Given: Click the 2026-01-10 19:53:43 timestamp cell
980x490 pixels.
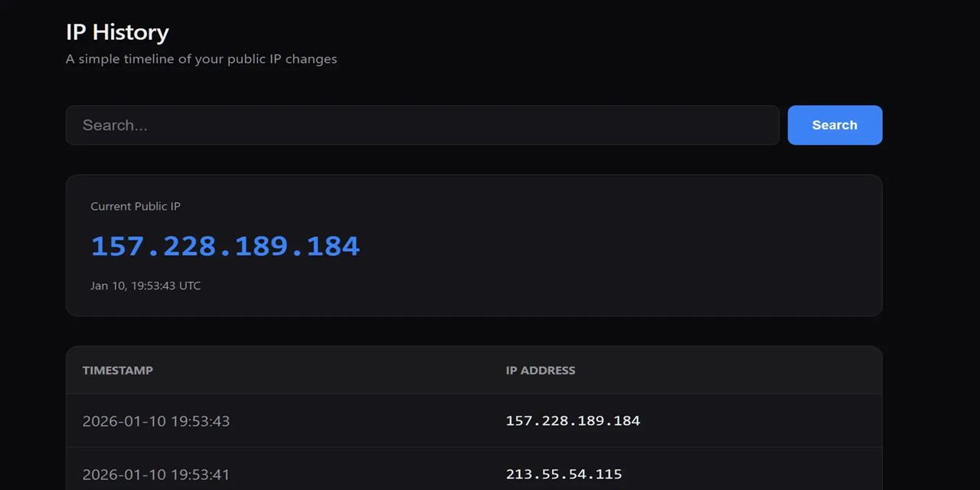Looking at the screenshot, I should 156,421.
